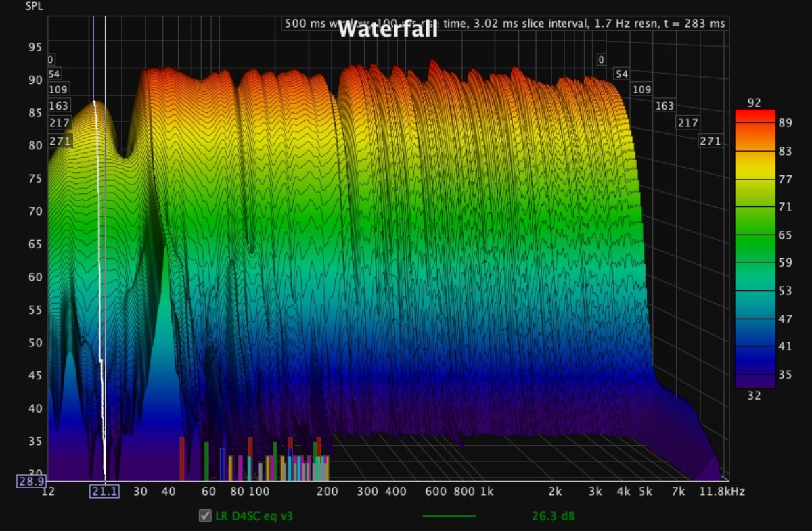
Task: Click the 163 time slice label on right
Action: [664, 106]
